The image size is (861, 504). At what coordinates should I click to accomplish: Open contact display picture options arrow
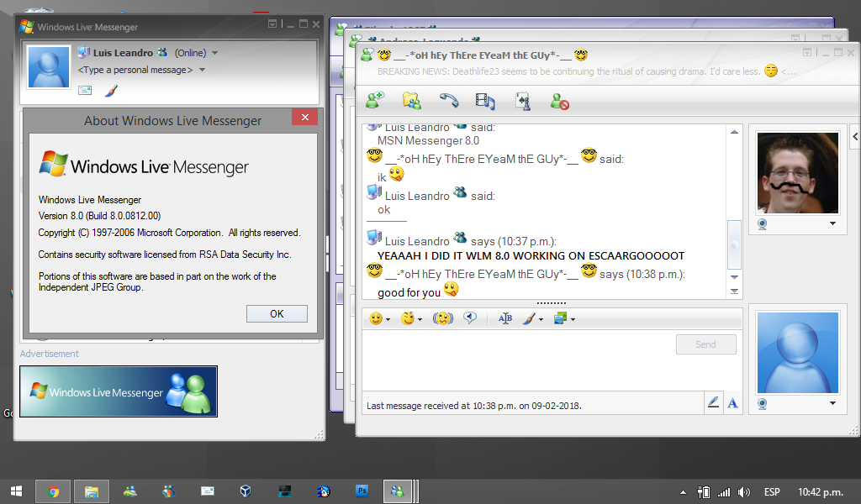click(832, 223)
